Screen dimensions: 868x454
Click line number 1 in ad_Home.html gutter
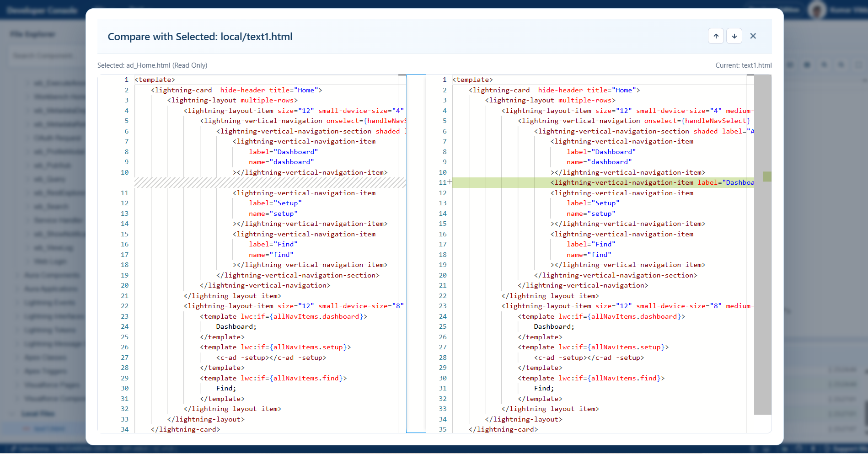point(126,80)
